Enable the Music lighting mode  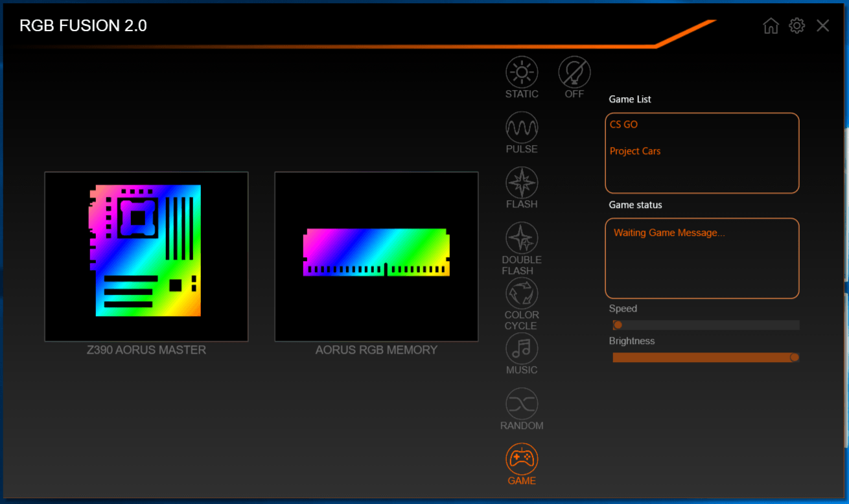(x=522, y=349)
